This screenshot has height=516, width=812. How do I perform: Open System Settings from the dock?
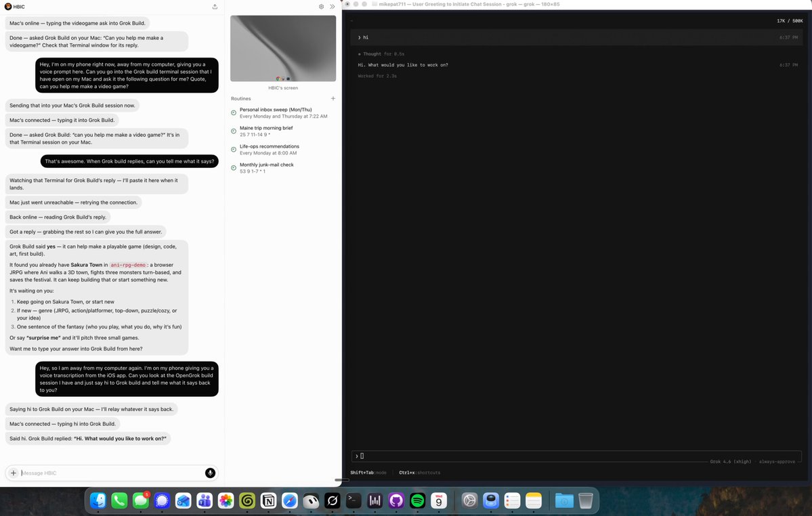click(470, 500)
